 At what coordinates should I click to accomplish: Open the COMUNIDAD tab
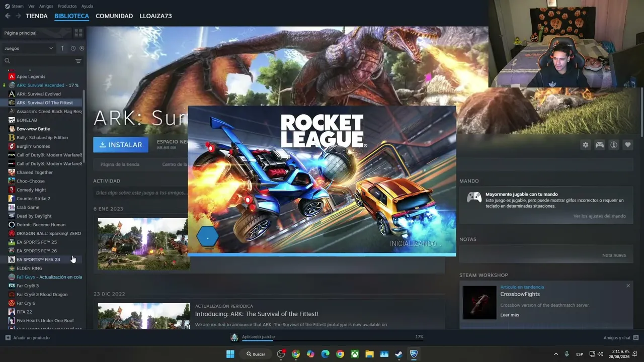(114, 16)
